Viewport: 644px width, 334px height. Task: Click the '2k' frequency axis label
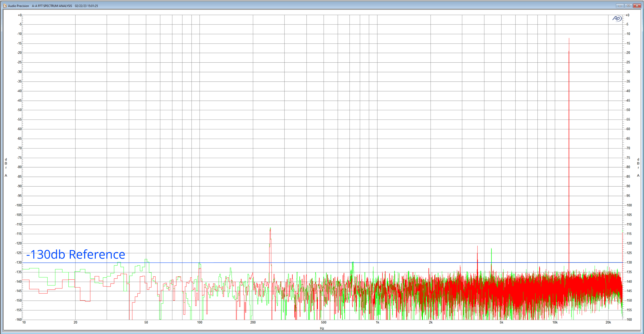pyautogui.click(x=431, y=322)
